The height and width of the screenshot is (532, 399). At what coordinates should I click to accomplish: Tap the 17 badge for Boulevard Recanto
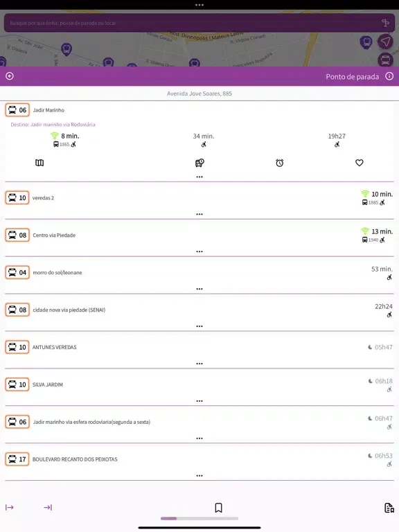17,459
